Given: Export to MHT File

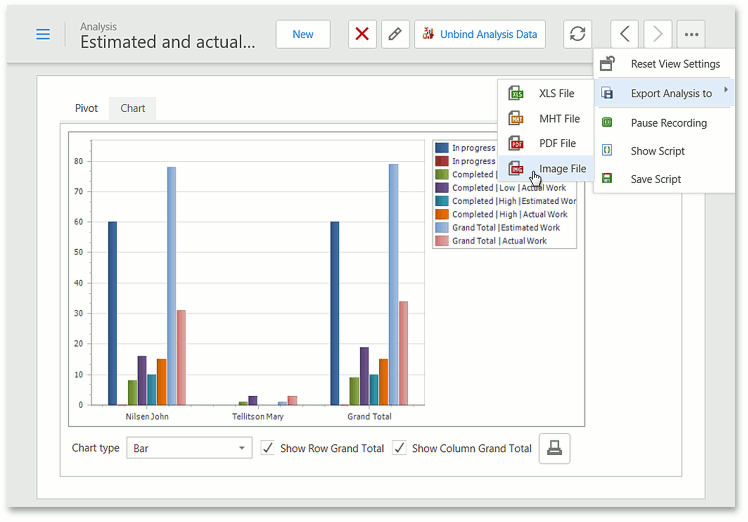Looking at the screenshot, I should [x=545, y=118].
